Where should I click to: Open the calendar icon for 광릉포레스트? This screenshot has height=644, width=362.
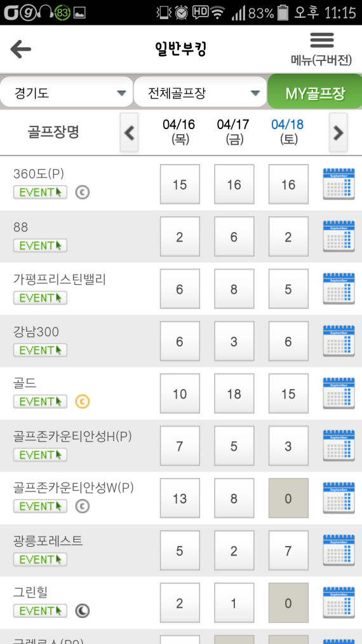339,551
